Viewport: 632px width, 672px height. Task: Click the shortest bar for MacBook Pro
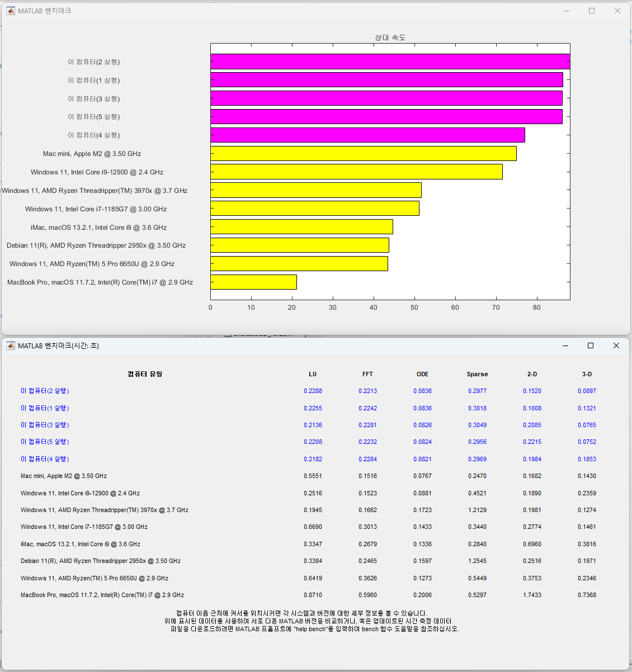(x=252, y=282)
